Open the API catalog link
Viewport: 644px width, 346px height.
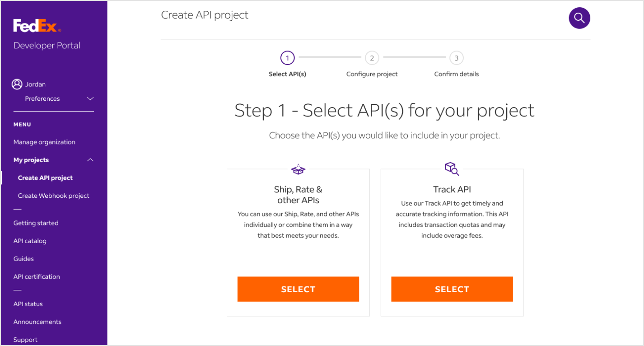[x=30, y=241]
